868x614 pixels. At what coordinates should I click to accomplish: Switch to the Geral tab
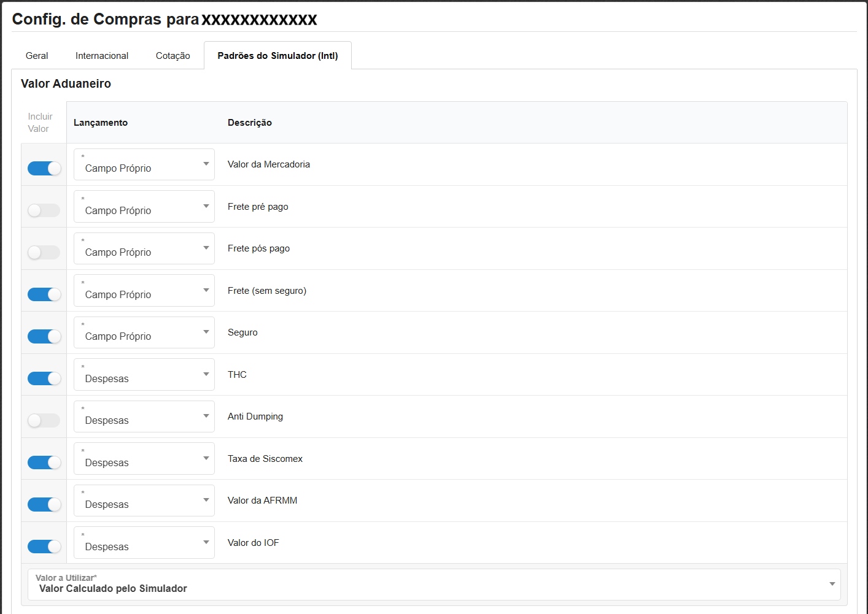pyautogui.click(x=37, y=56)
